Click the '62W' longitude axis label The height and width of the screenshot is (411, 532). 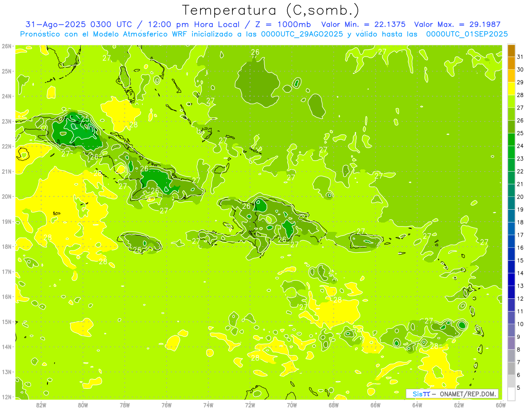coord(459,405)
